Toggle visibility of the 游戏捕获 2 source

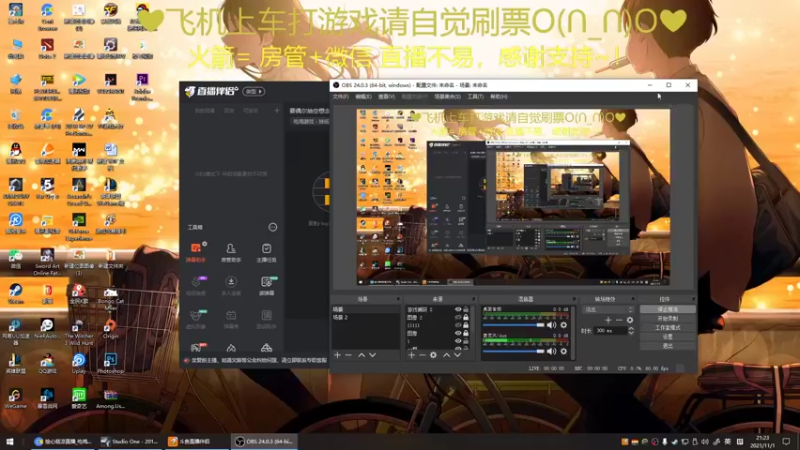coord(458,310)
